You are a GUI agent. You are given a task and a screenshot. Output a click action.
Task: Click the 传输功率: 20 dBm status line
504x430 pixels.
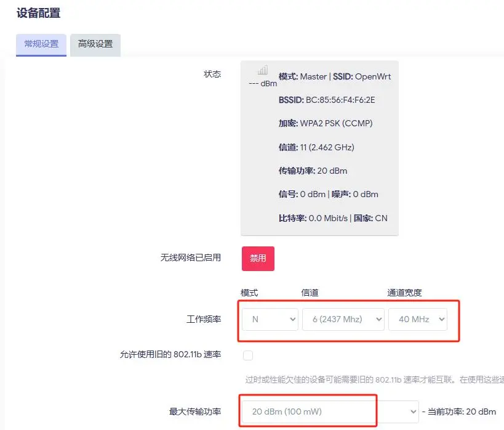click(313, 171)
